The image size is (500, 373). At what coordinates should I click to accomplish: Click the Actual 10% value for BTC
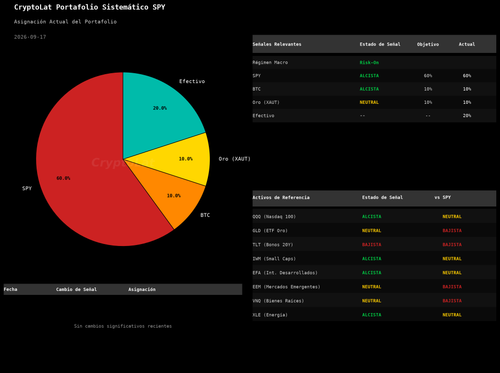[x=467, y=89]
